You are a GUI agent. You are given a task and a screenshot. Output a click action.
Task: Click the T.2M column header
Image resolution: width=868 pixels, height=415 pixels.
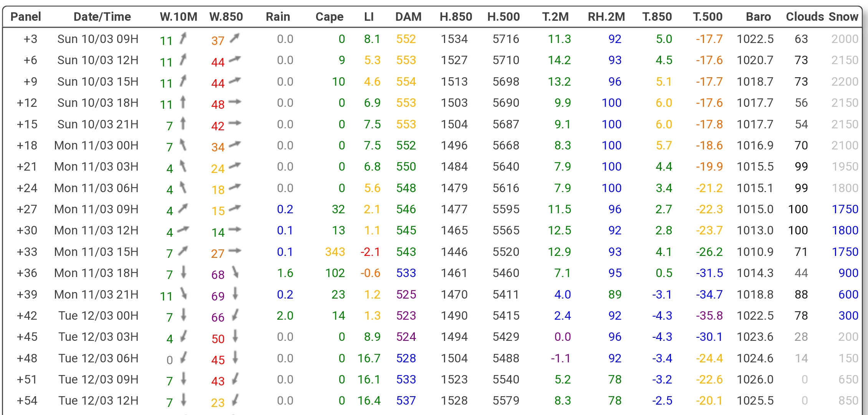[x=555, y=17]
